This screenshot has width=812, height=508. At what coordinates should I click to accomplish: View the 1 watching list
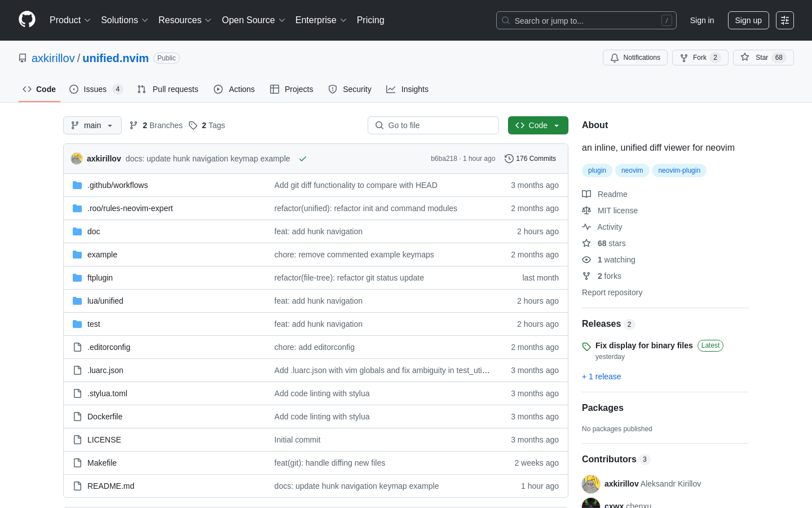pos(608,260)
